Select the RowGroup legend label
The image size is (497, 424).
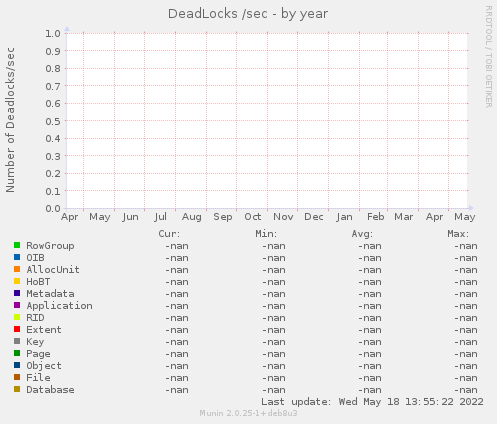(x=50, y=246)
